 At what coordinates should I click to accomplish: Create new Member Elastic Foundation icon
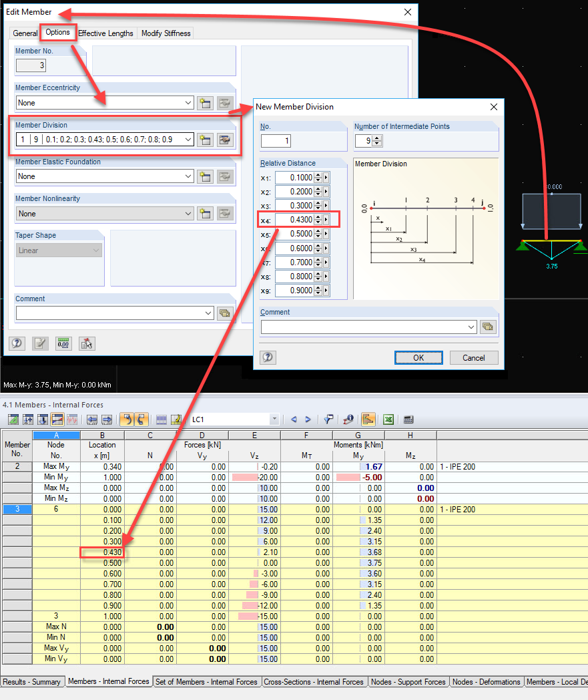click(x=205, y=177)
